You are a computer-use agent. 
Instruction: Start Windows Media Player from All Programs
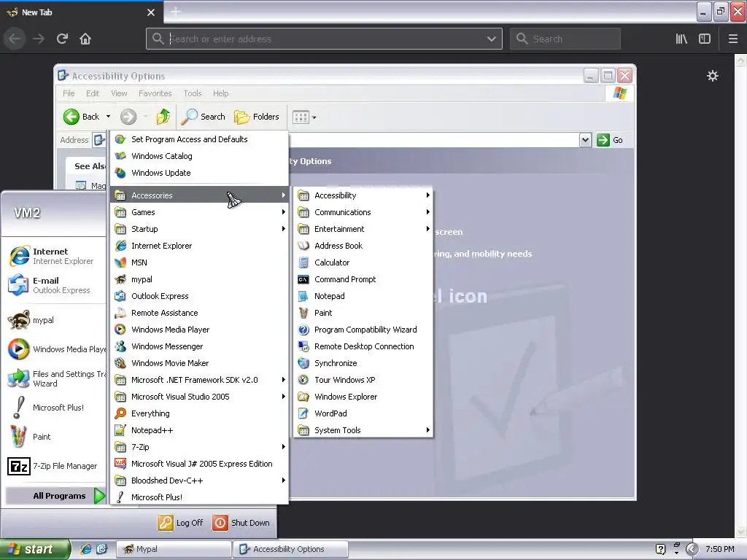coord(199,330)
